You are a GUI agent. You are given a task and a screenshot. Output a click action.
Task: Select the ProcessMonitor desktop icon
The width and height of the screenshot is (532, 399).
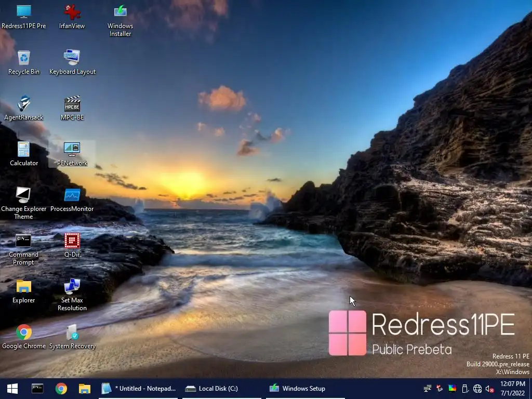[x=72, y=200]
